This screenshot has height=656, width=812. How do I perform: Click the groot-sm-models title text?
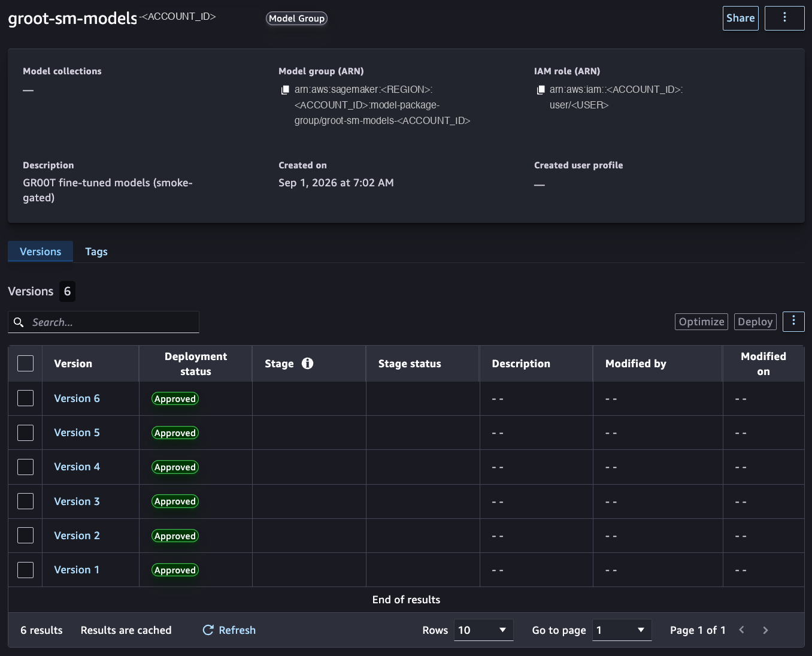pyautogui.click(x=72, y=19)
